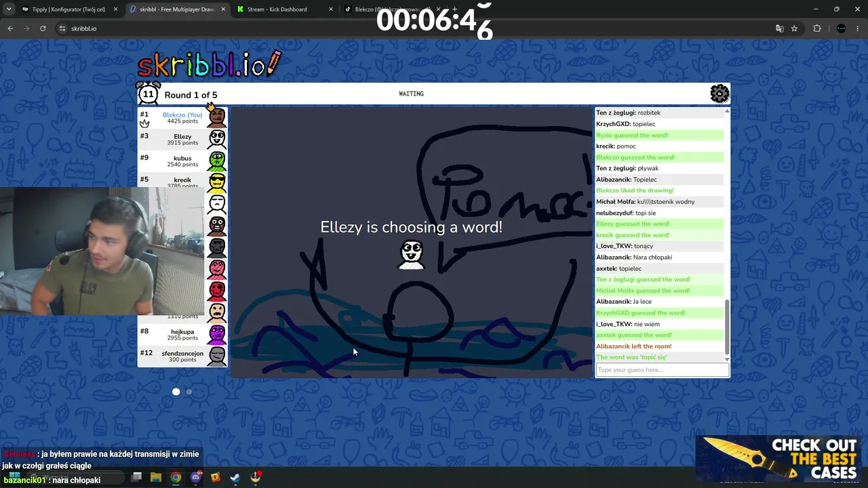Click player row 'hejkupa' 2955 points
868x488 pixels.
click(182, 335)
